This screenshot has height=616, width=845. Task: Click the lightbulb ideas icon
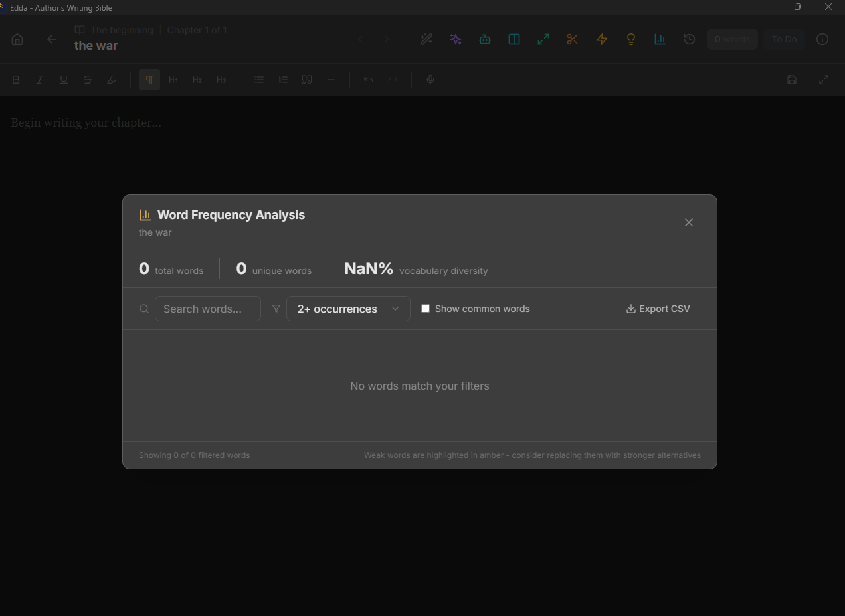630,39
